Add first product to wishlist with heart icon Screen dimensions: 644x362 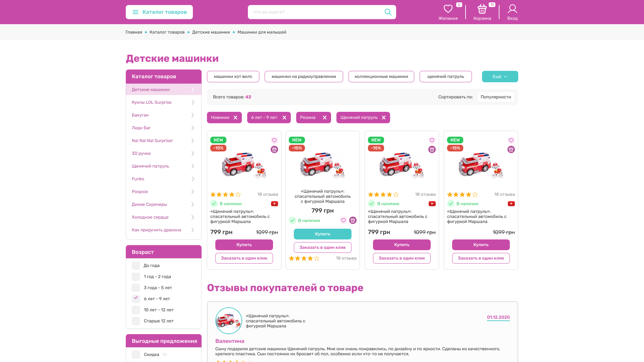coord(274,140)
